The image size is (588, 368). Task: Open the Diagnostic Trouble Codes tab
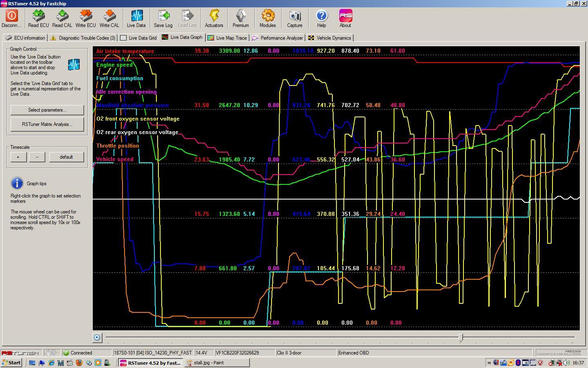click(x=83, y=38)
